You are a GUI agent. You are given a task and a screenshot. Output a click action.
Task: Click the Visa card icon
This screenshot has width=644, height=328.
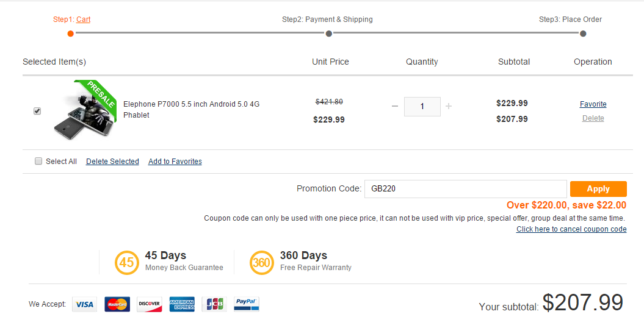(x=85, y=304)
